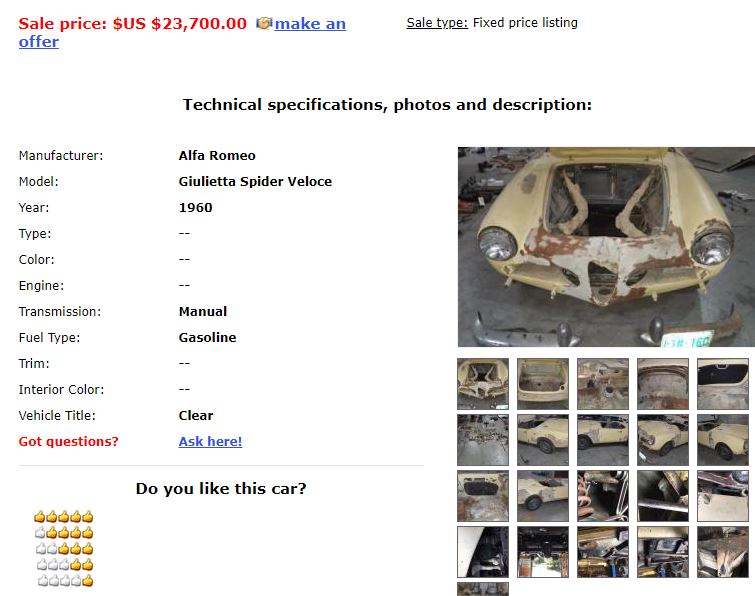755x596 pixels.
Task: Open first thumbnail in the third row
Action: [x=483, y=496]
